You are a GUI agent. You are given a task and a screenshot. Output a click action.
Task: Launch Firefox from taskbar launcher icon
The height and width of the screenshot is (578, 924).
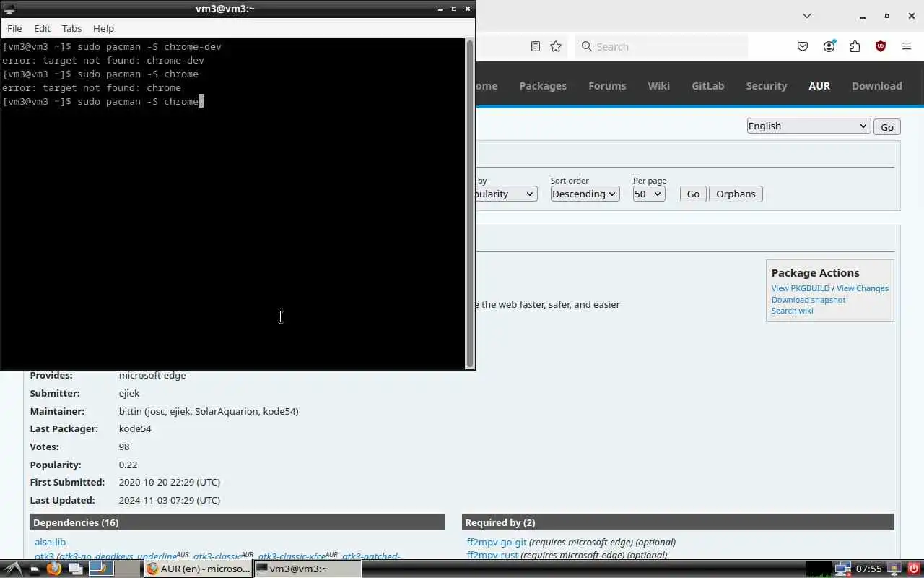pyautogui.click(x=54, y=569)
